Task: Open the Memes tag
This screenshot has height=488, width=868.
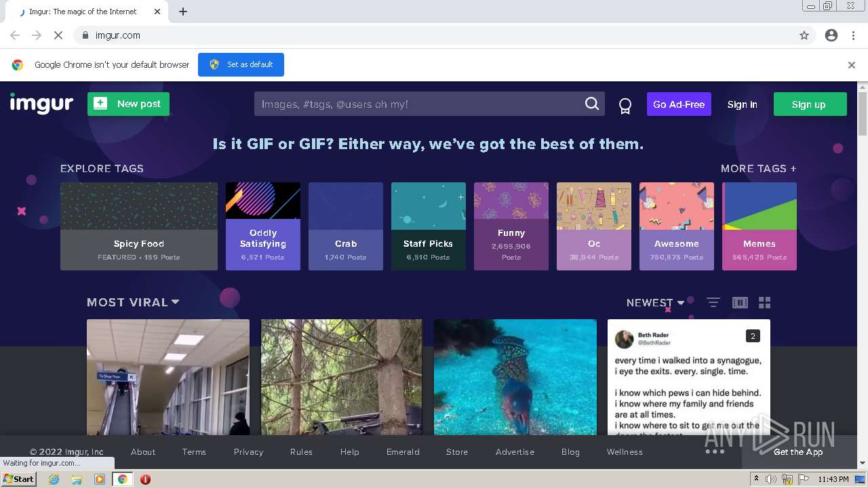Action: [x=759, y=226]
